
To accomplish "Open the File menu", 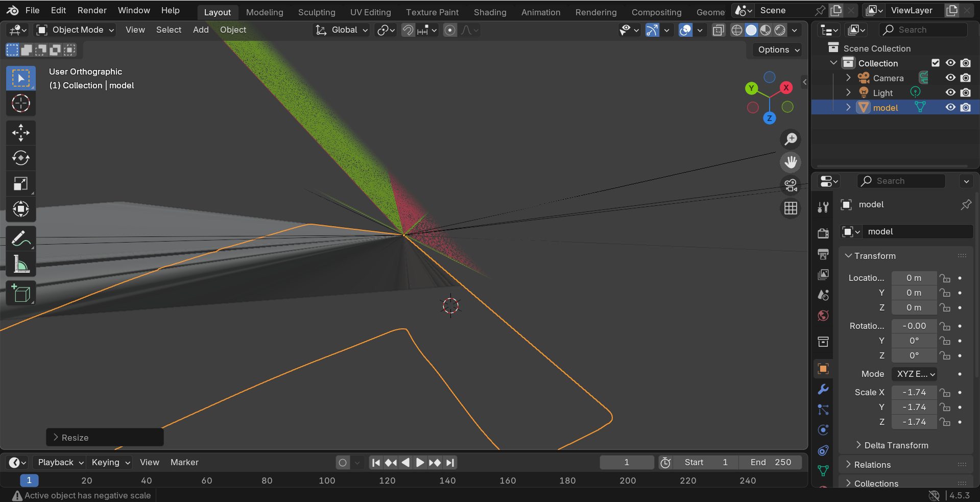I will (x=32, y=10).
